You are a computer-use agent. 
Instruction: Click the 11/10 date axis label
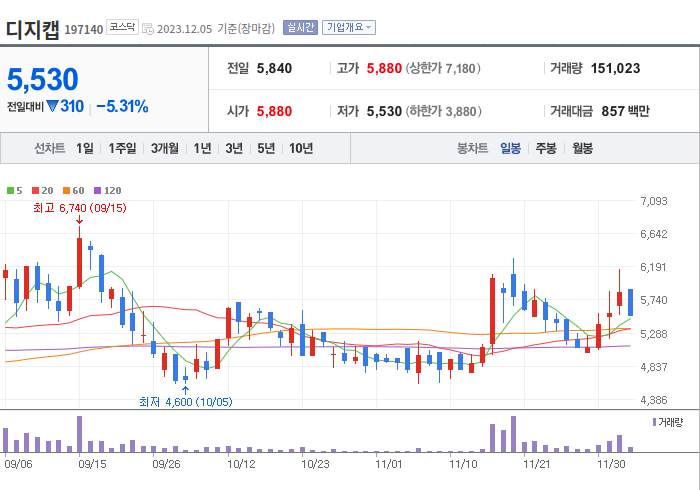463,464
